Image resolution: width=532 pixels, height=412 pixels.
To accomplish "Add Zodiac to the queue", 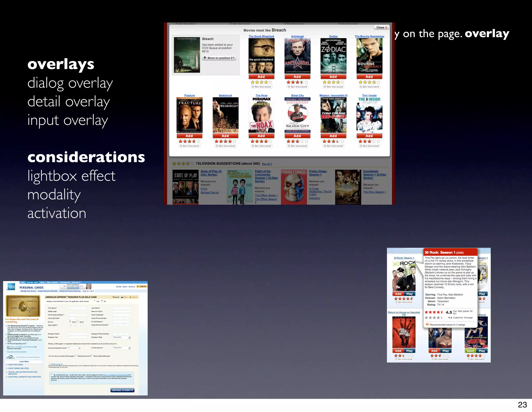I will click(x=333, y=77).
